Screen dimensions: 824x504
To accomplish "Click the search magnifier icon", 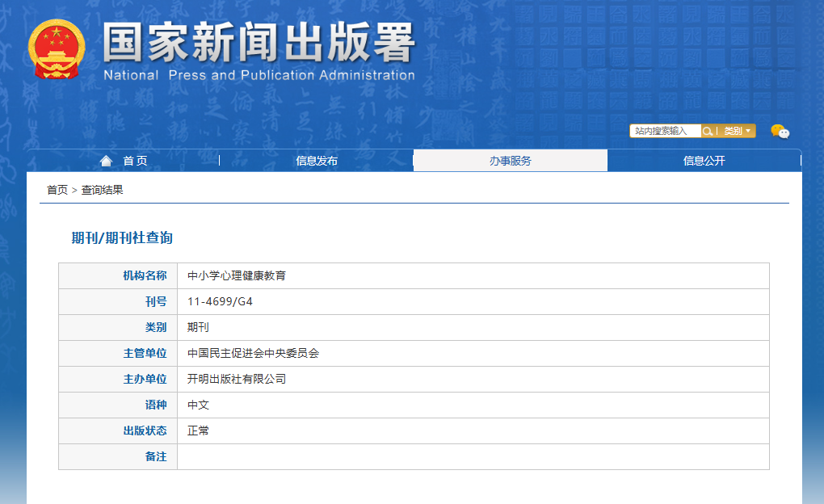I will point(708,131).
